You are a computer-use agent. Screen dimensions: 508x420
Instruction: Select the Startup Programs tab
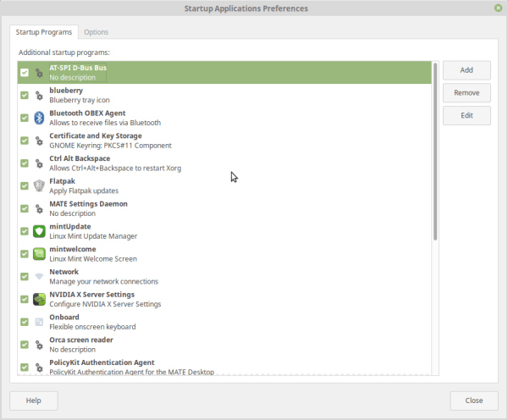point(44,32)
